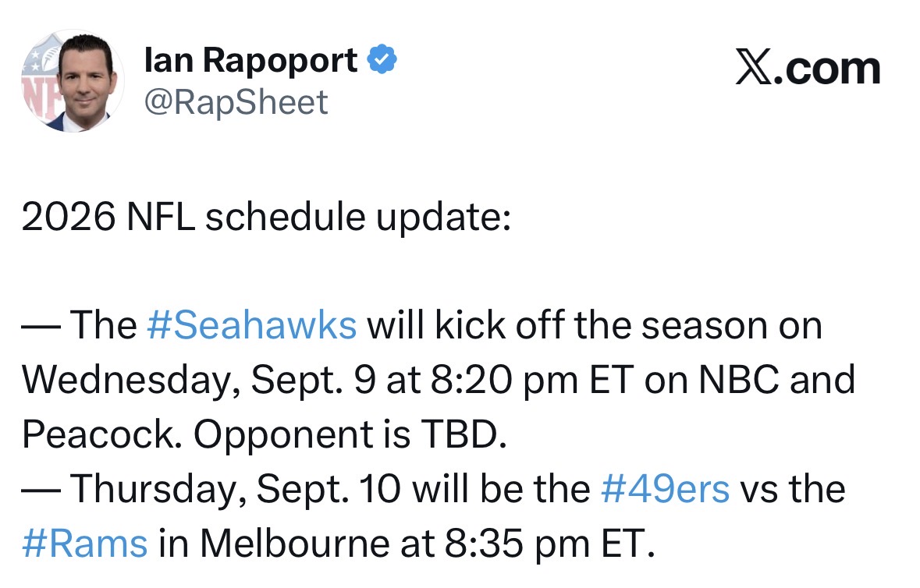
Task: Open the #49ers hashtag
Action: click(x=666, y=489)
